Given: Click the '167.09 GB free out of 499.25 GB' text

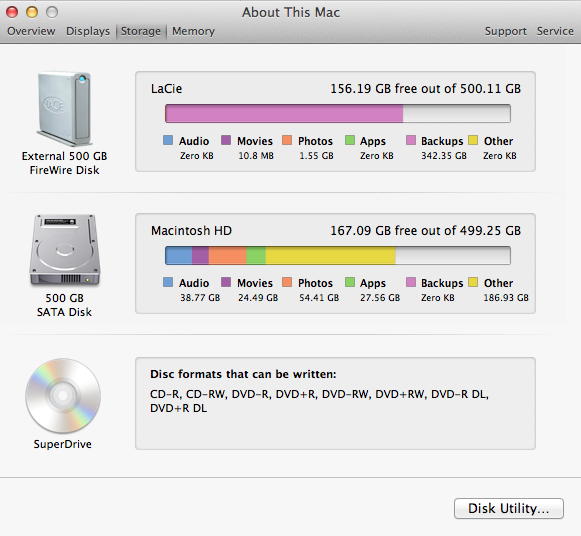Looking at the screenshot, I should (x=425, y=231).
